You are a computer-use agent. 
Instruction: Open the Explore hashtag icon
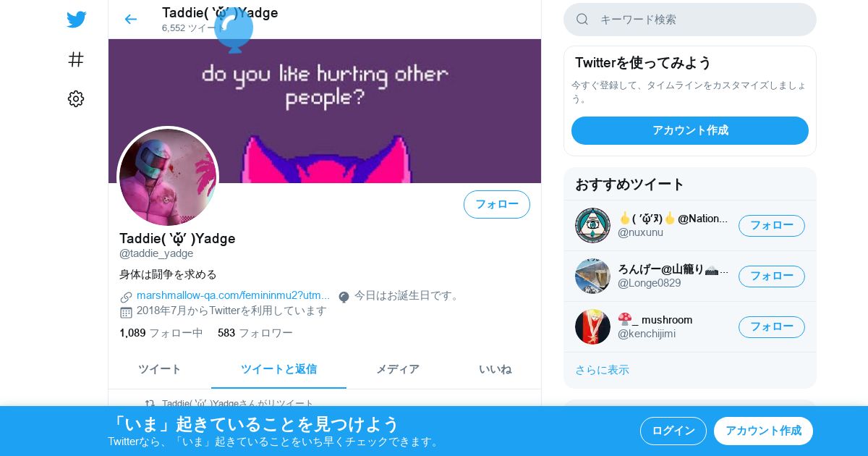(76, 59)
